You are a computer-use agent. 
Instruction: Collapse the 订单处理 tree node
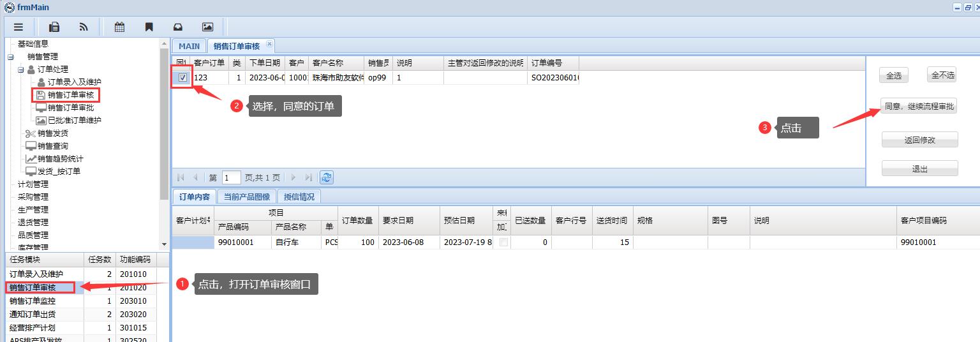click(20, 69)
